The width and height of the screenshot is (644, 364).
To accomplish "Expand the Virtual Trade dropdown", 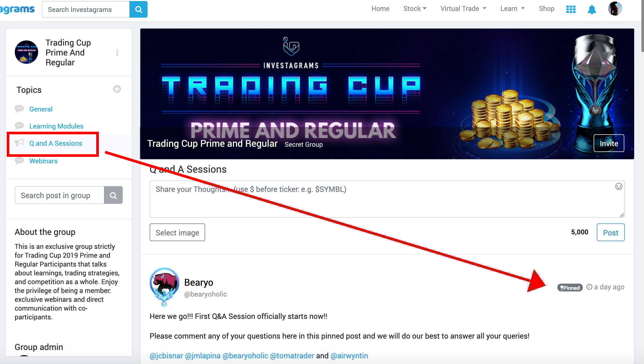I will 463,9.
